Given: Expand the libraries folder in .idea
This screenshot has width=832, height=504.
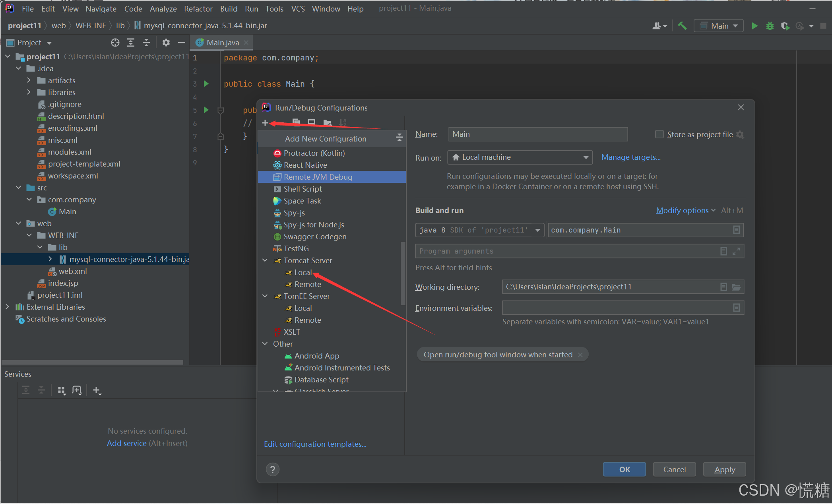Looking at the screenshot, I should pos(29,92).
